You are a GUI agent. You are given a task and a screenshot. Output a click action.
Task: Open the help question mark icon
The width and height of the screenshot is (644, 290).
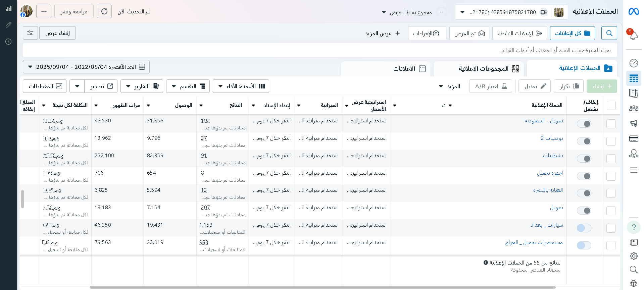click(633, 227)
